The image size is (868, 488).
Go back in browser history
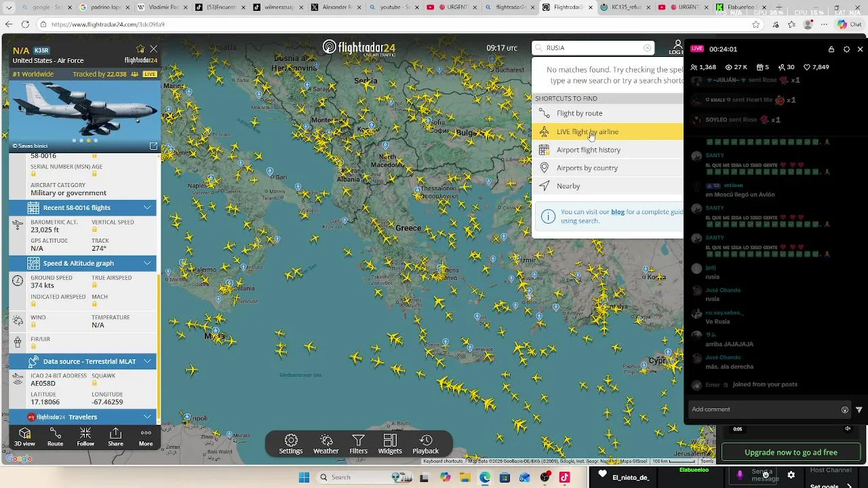click(8, 24)
